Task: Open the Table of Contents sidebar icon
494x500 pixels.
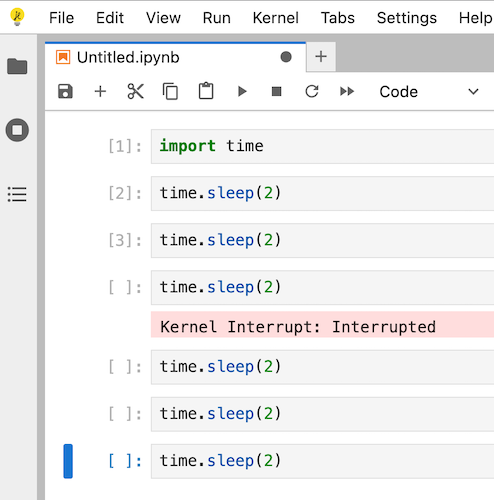Action: [17, 194]
